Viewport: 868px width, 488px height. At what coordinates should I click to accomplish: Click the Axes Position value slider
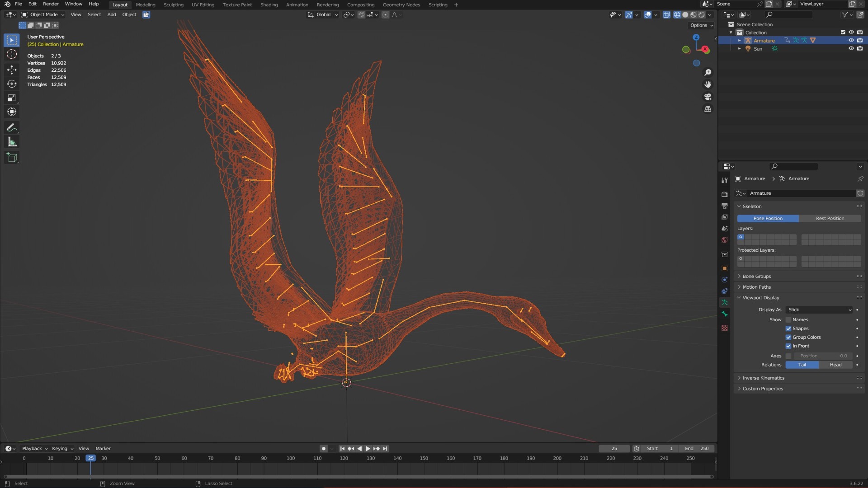pos(823,356)
